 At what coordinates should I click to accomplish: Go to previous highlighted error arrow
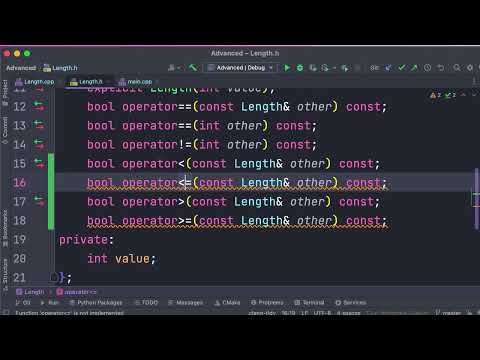[463, 95]
